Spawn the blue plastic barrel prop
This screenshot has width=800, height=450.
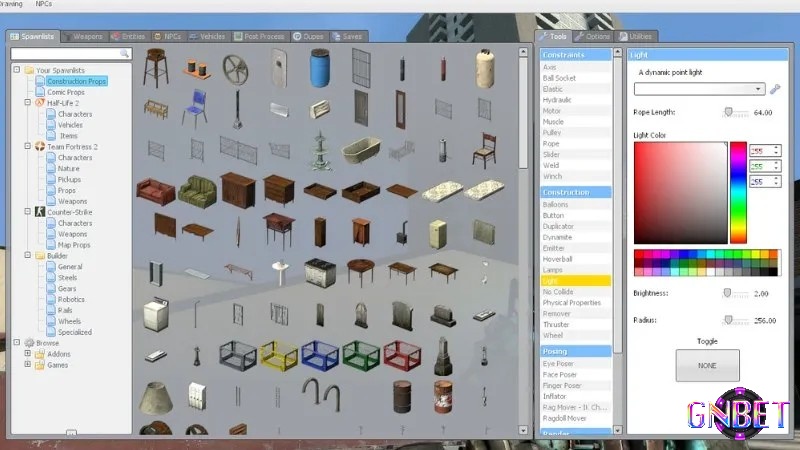[320, 68]
